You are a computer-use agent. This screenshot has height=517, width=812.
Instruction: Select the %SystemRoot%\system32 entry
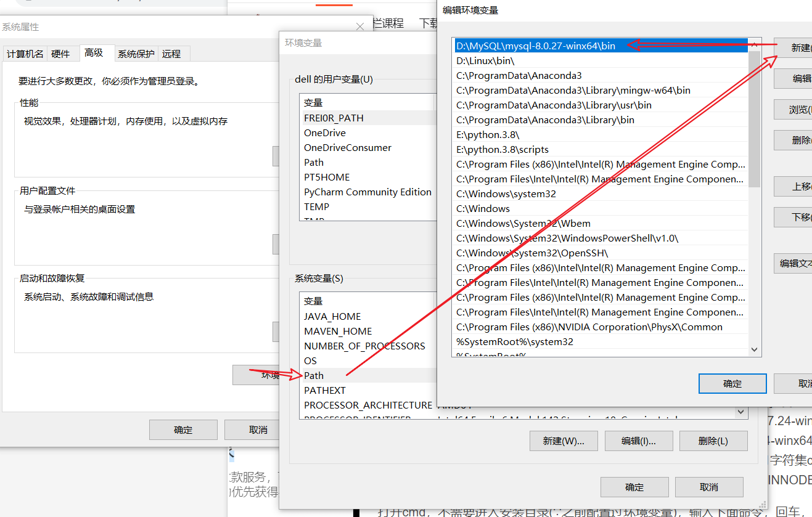[x=601, y=341]
